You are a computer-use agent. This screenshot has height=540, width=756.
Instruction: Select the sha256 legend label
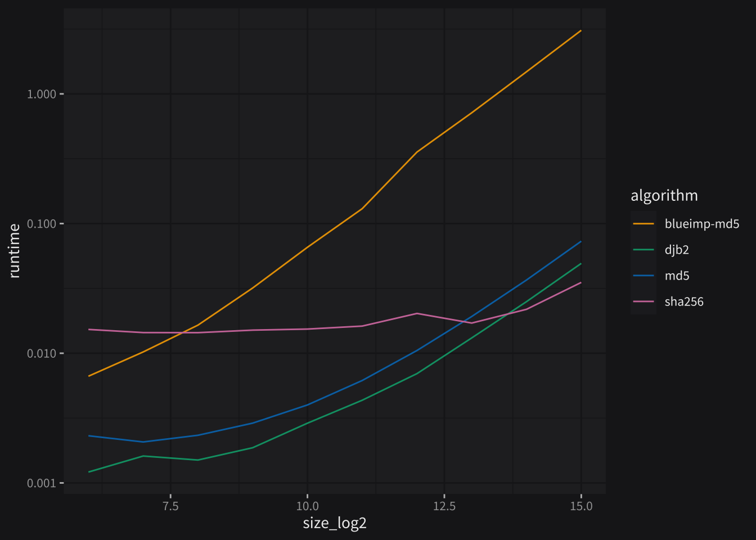684,301
